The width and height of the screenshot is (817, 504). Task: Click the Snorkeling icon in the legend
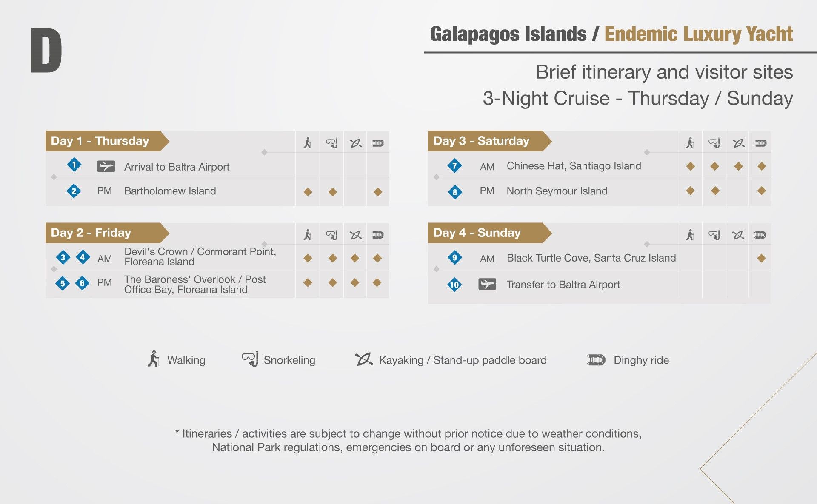coord(250,359)
